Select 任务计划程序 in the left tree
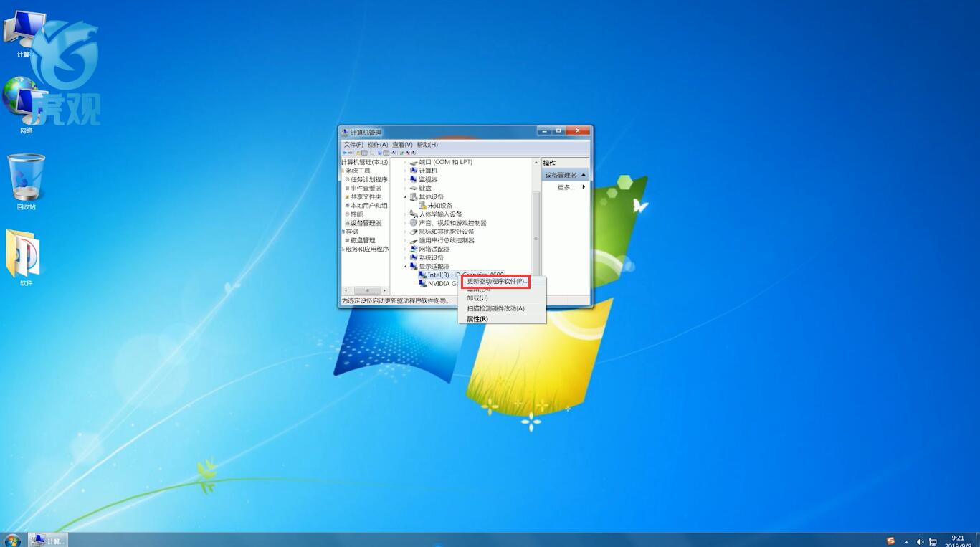The height and width of the screenshot is (547, 980). [x=369, y=179]
